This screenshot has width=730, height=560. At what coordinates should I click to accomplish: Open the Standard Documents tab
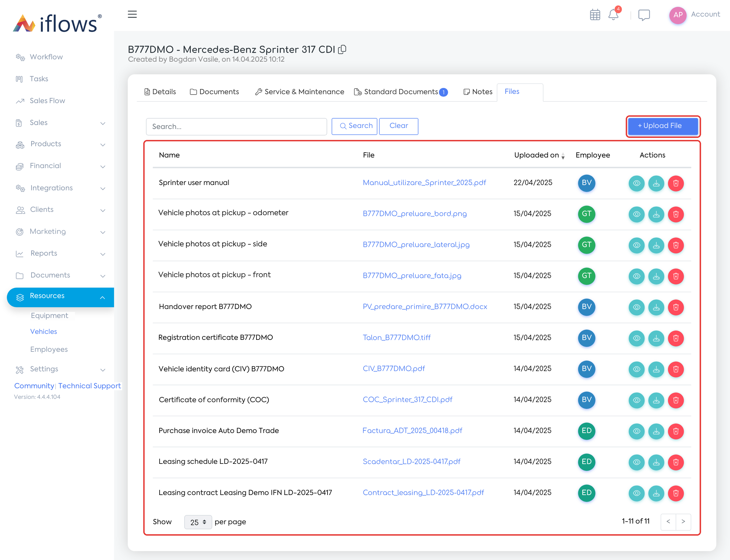click(x=401, y=92)
